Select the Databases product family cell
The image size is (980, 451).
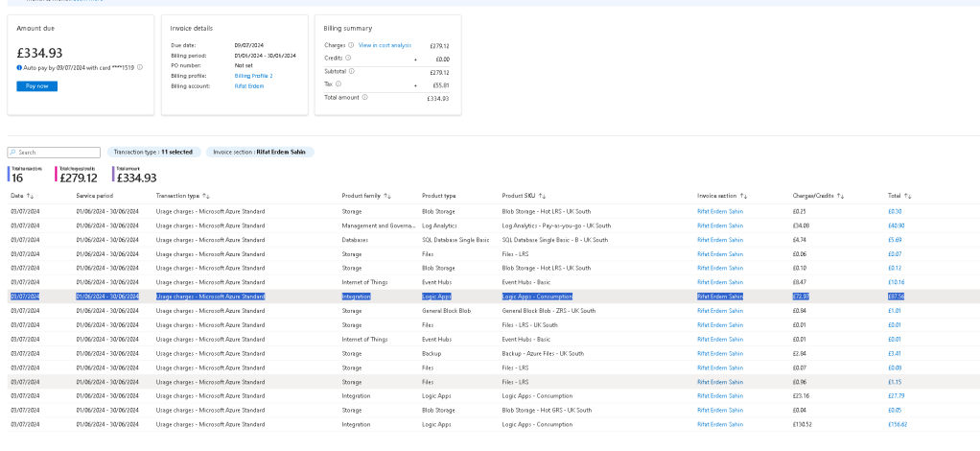[x=355, y=240]
